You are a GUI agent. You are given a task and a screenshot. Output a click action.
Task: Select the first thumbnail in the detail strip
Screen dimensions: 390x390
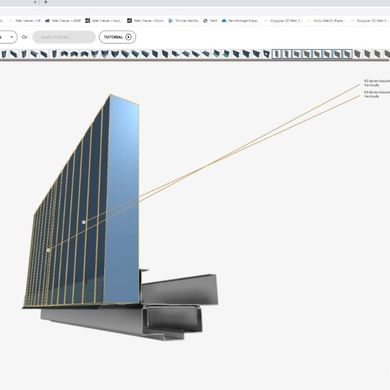click(4, 54)
